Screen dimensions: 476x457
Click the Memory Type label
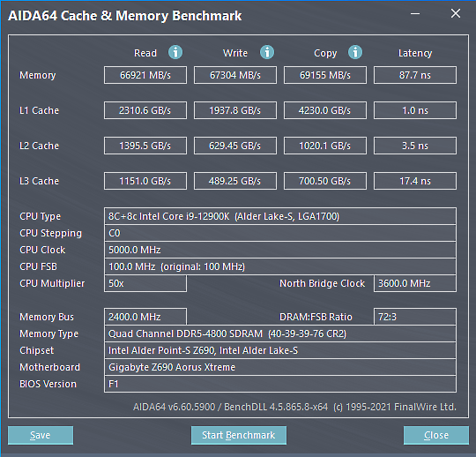click(48, 334)
